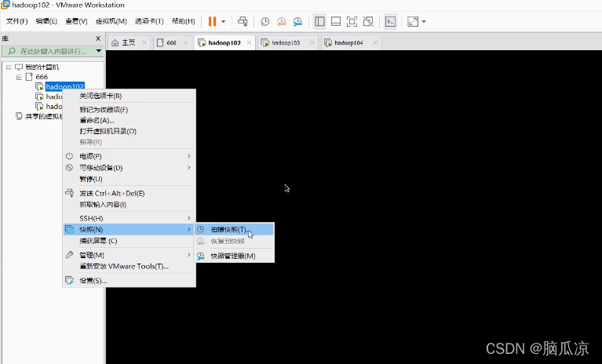Click the stretch guest display icon
The width and height of the screenshot is (602, 364).
(413, 21)
